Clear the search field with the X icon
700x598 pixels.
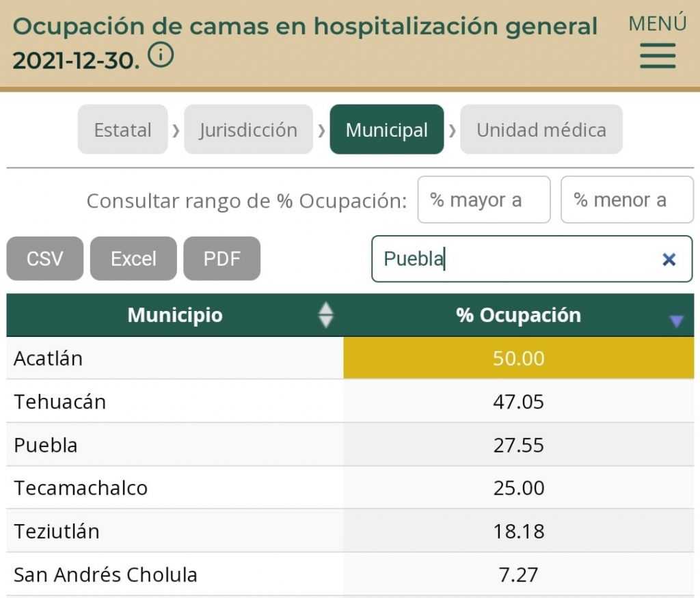[x=669, y=259]
